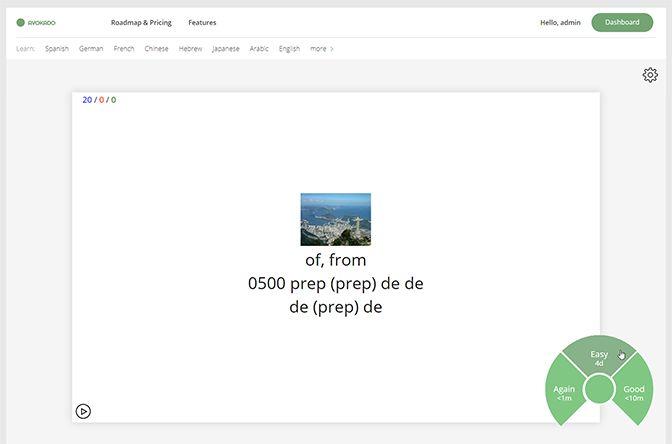This screenshot has height=444, width=672.
Task: Open the Roadmap & Pricing page
Action: tap(142, 22)
